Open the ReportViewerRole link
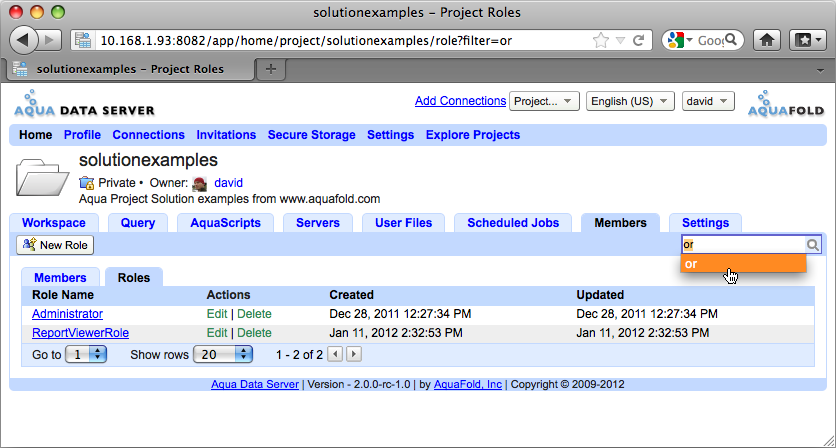The image size is (836, 448). [x=80, y=333]
